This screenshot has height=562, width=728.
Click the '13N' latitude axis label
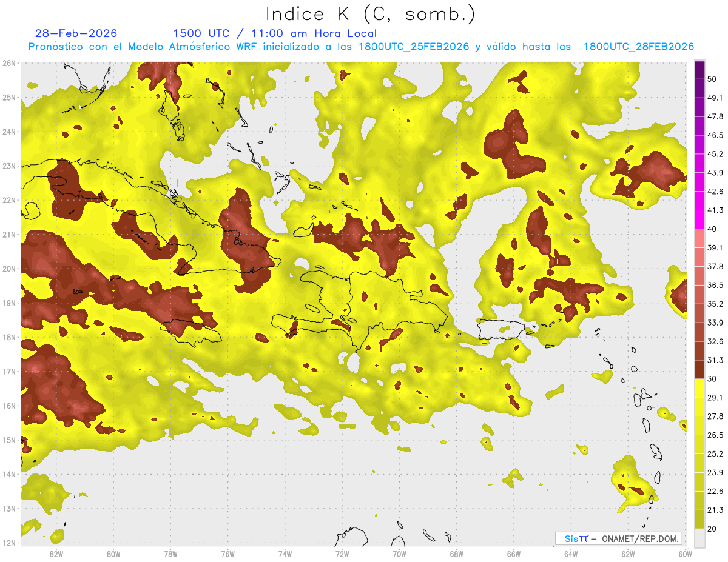[x=9, y=509]
